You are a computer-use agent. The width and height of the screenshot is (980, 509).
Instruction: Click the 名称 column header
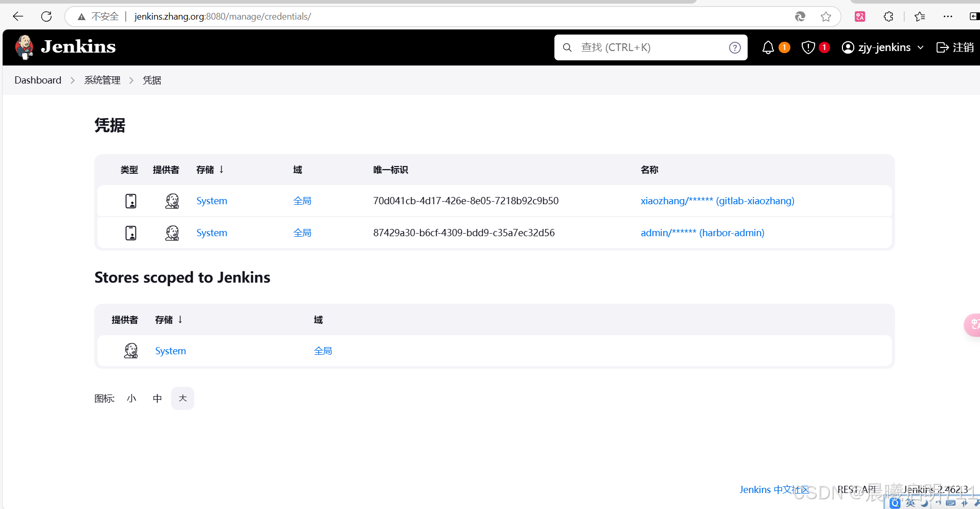coord(649,170)
